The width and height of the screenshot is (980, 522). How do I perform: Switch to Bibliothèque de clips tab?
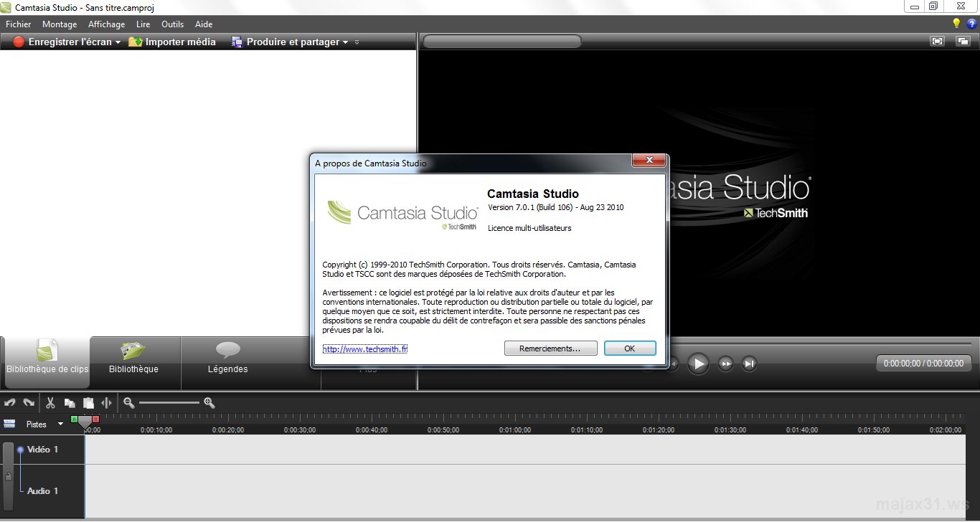[47, 362]
